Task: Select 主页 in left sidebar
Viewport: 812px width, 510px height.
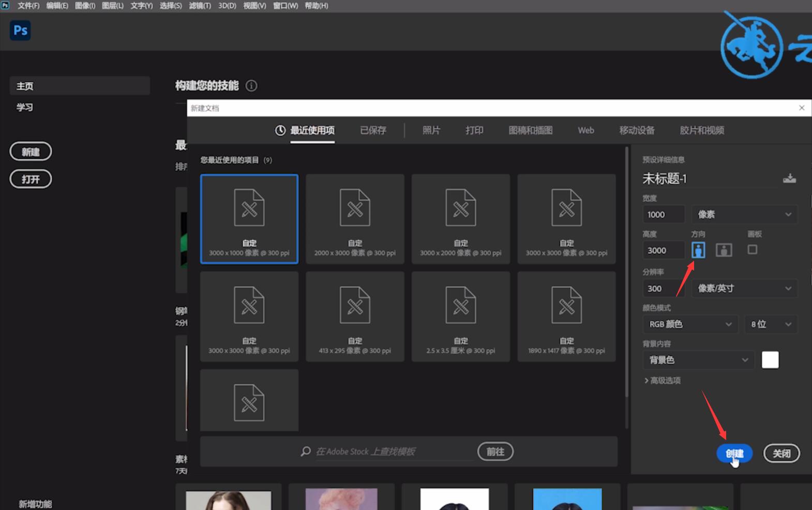Action: [80, 86]
